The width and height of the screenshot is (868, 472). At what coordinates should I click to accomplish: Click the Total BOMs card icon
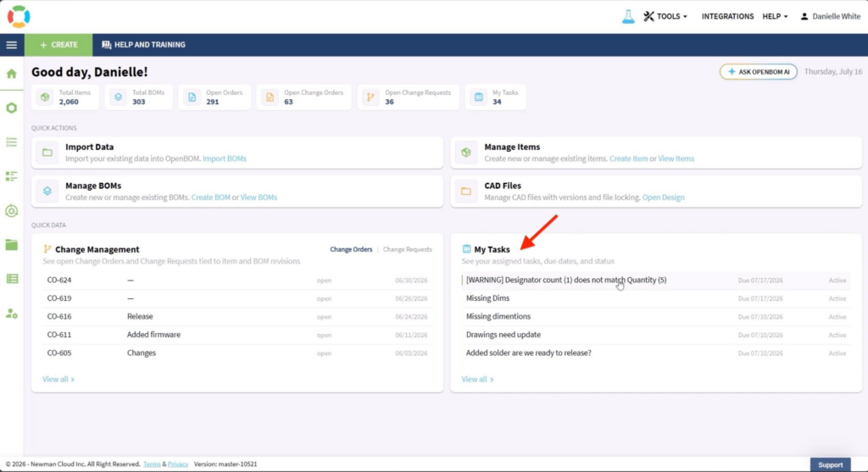(x=118, y=97)
